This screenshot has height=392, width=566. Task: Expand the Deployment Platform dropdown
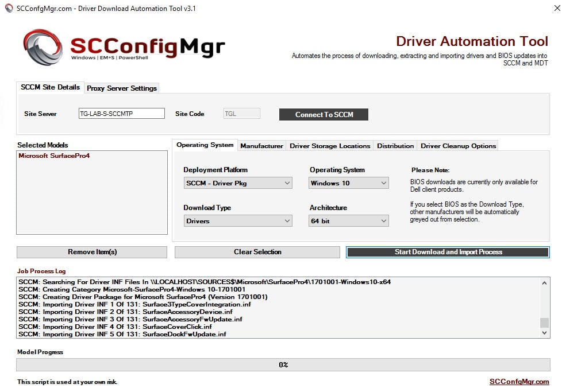238,183
